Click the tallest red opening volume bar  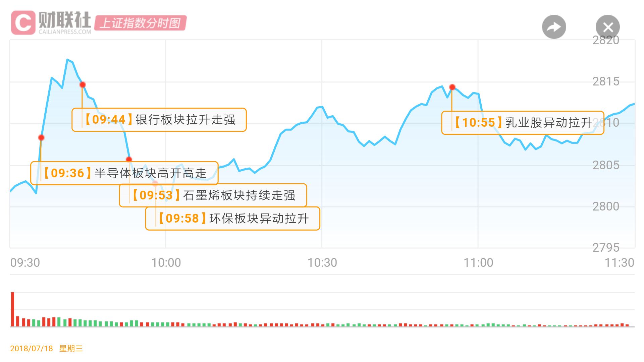(13, 309)
